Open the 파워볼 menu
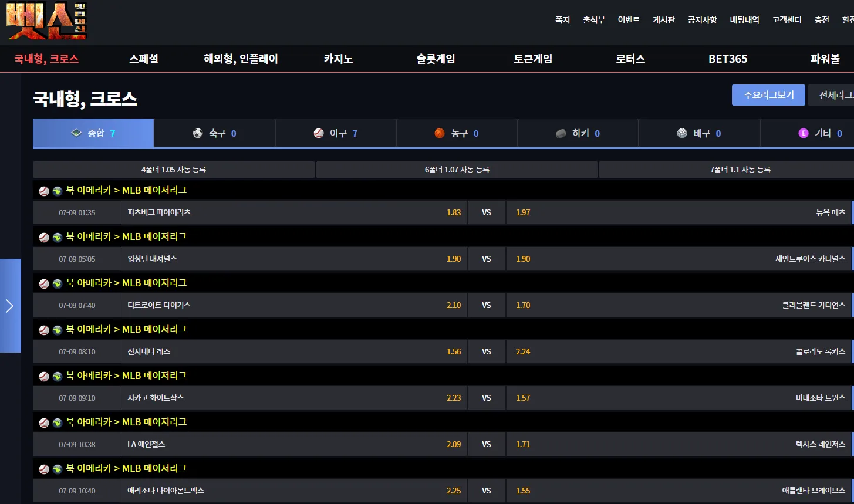This screenshot has width=854, height=504. 825,59
